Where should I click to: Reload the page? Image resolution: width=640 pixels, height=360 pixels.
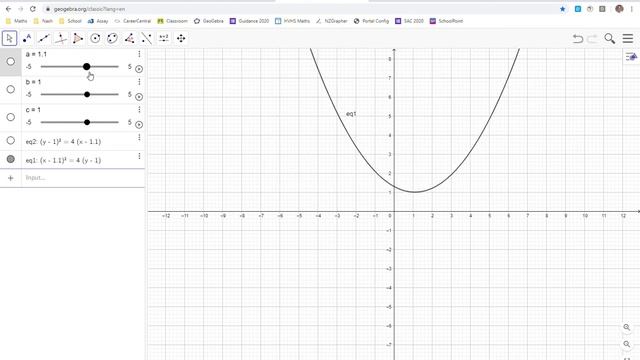pyautogui.click(x=33, y=9)
